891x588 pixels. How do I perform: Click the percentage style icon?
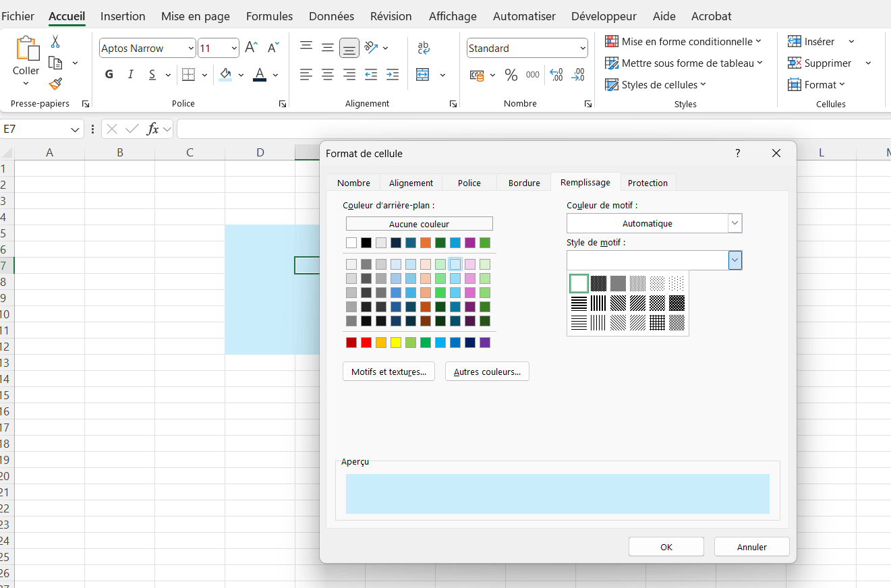[511, 75]
